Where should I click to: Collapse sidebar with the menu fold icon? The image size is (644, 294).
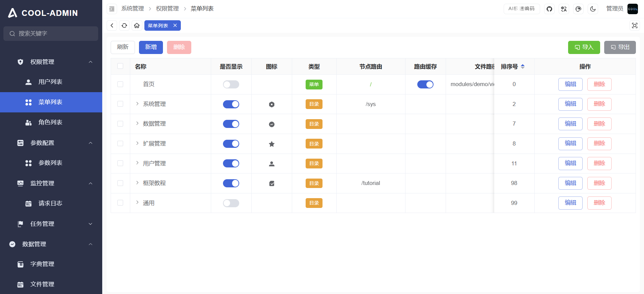pos(112,9)
